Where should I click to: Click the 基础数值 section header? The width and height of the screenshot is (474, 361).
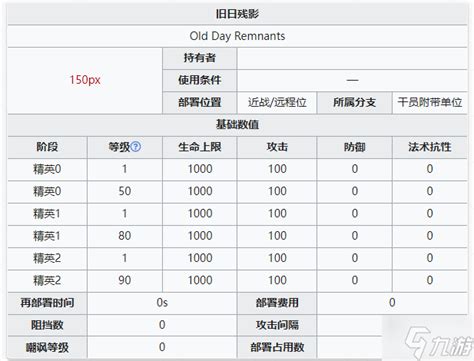[237, 125]
